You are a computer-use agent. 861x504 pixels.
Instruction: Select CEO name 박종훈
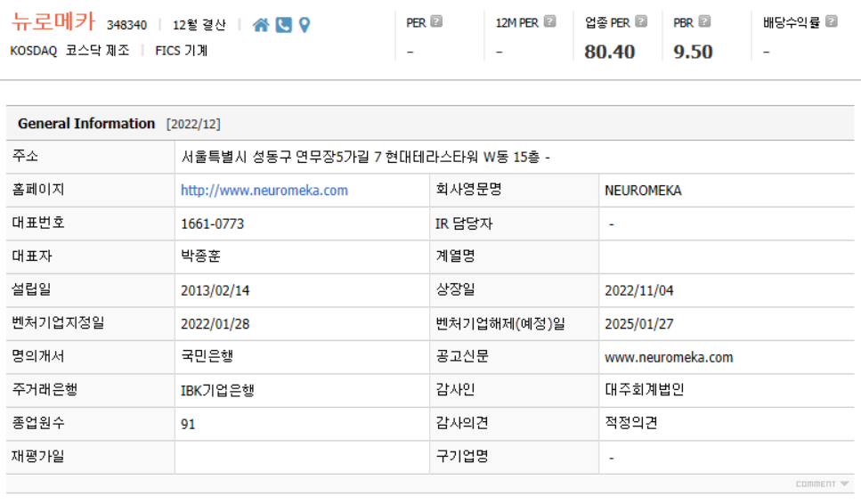click(200, 256)
